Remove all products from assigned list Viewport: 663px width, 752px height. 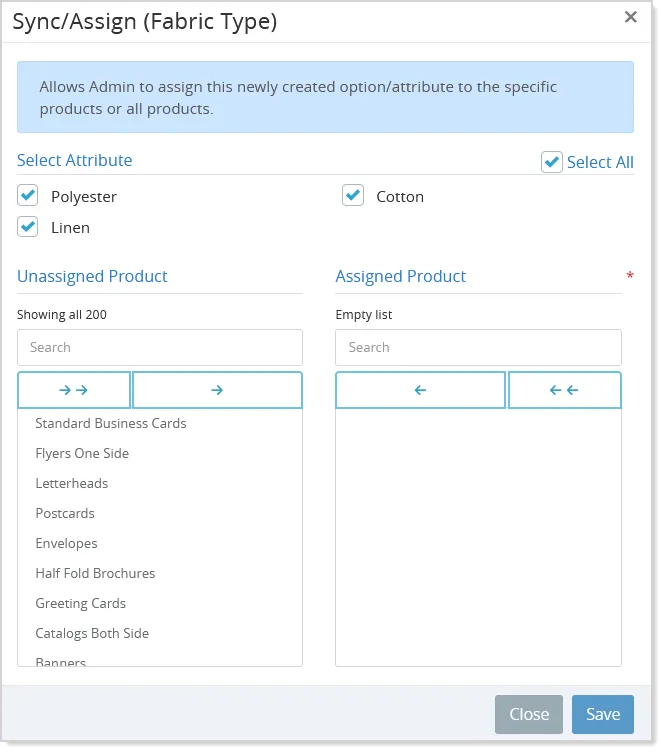pyautogui.click(x=565, y=390)
